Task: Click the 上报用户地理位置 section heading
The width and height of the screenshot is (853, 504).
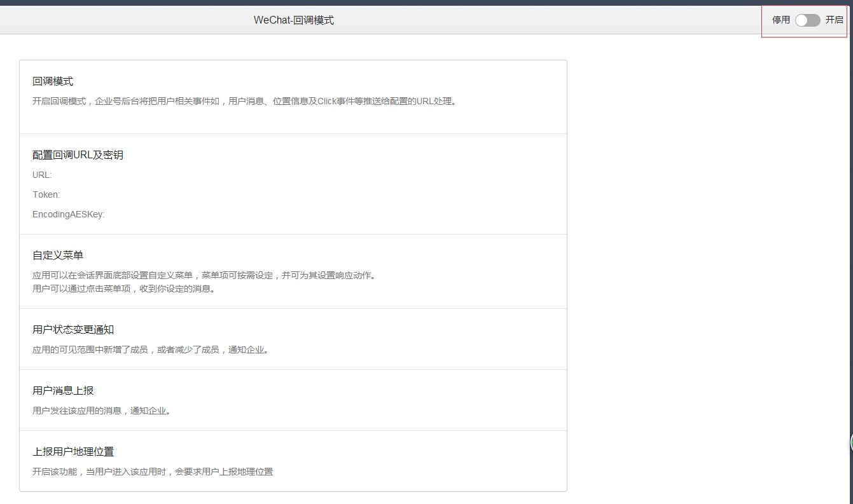Action: pos(74,451)
